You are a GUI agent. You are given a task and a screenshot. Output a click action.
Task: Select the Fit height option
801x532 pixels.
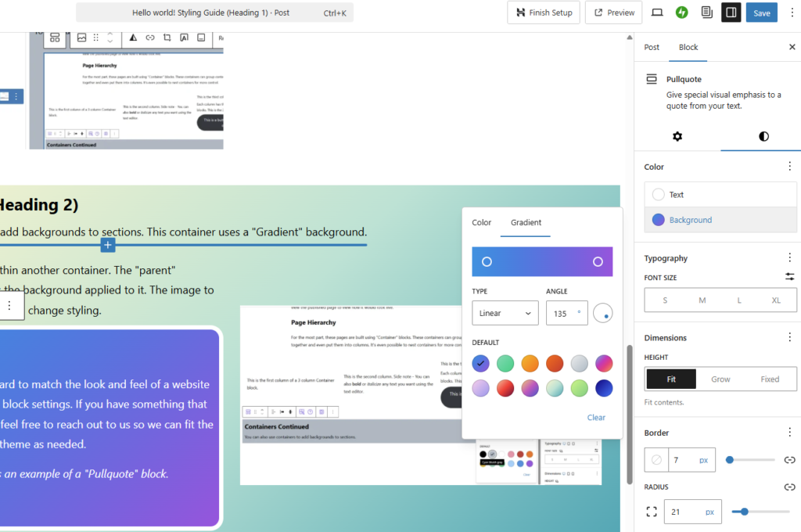coord(671,379)
